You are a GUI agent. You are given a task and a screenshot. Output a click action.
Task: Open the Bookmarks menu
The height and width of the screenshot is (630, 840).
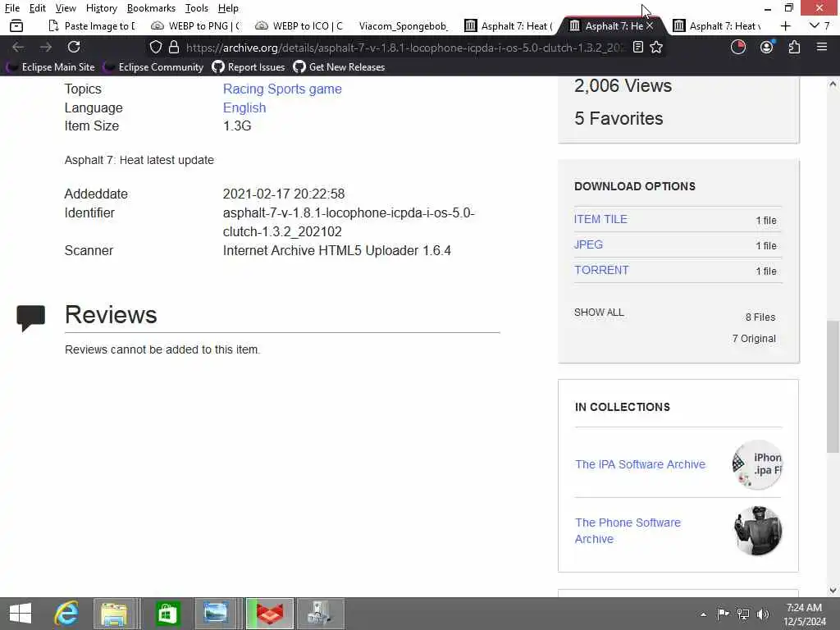point(151,8)
